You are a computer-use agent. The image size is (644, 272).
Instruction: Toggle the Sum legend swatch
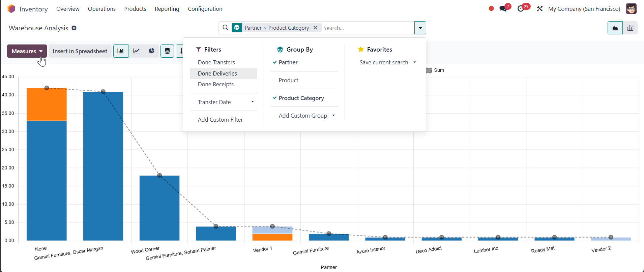click(429, 70)
